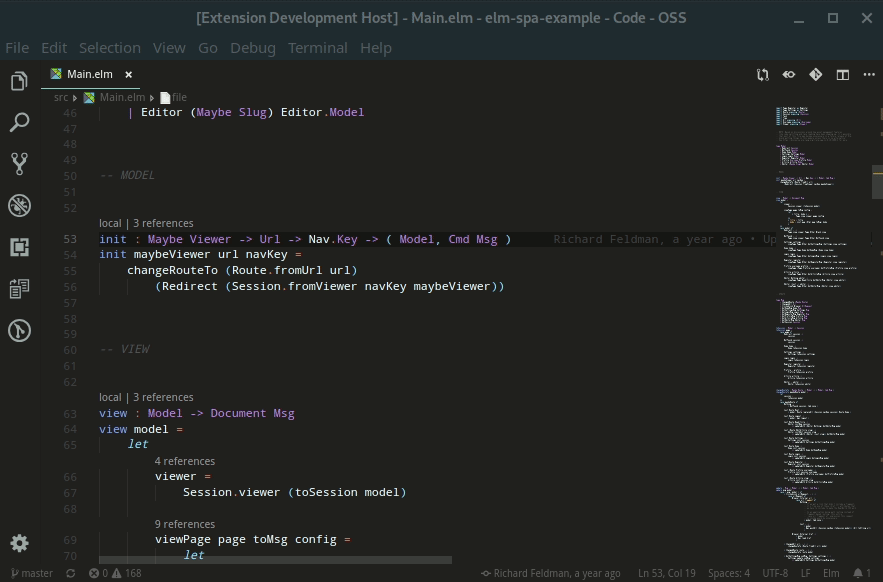Open the Source Control view
Viewport: 883px width, 582px height.
coord(19,163)
